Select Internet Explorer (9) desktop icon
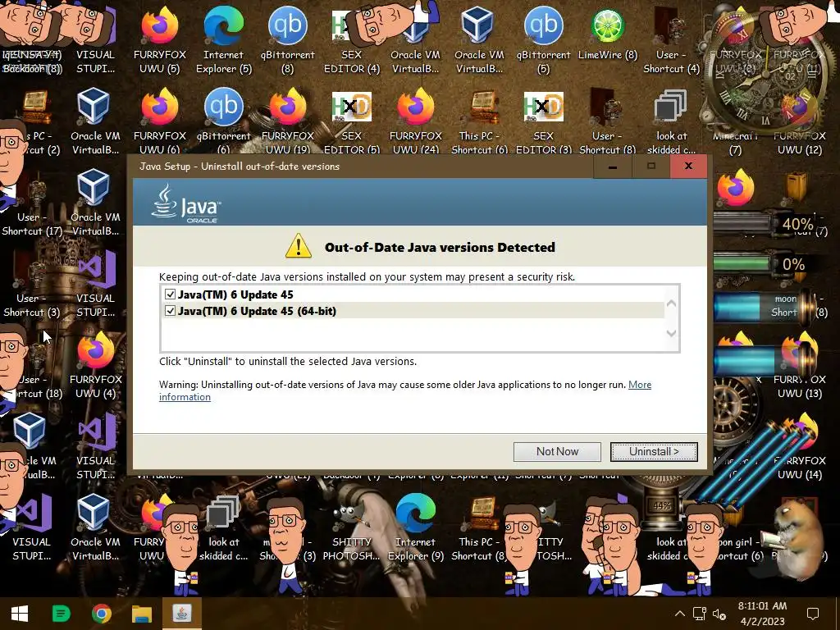 click(416, 527)
